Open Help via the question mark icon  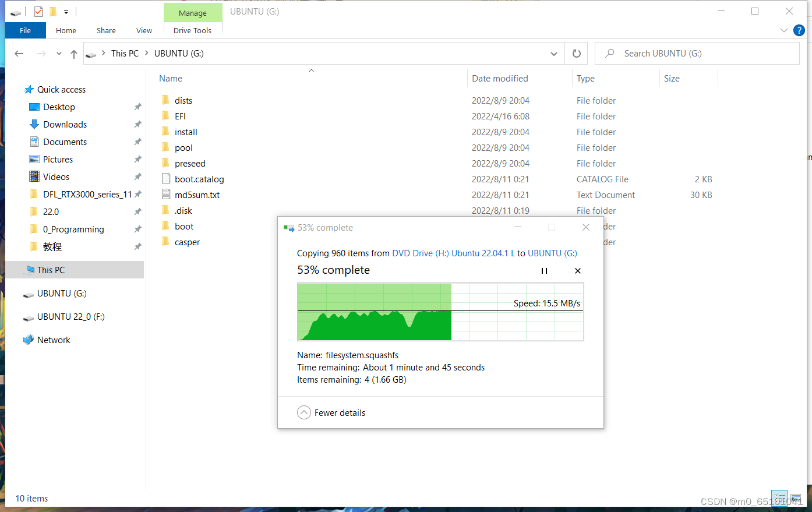(799, 30)
